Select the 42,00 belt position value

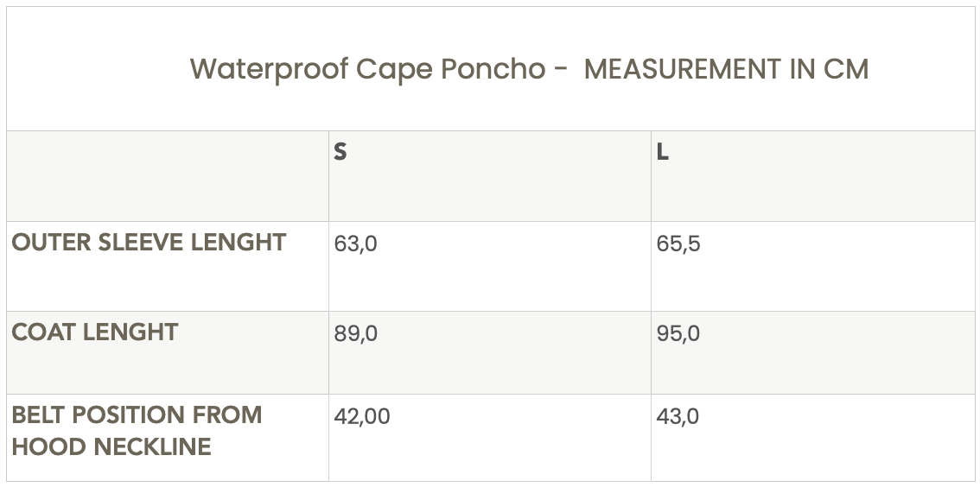(362, 416)
